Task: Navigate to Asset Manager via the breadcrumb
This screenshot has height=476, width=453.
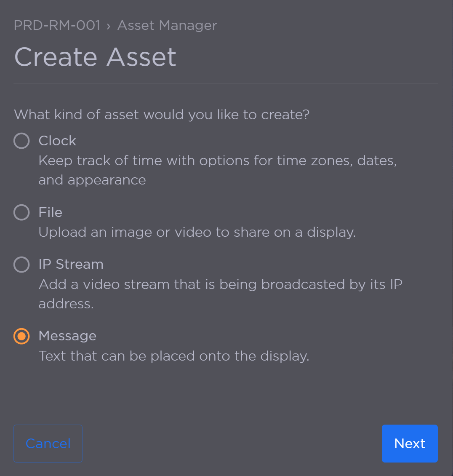Action: tap(167, 25)
